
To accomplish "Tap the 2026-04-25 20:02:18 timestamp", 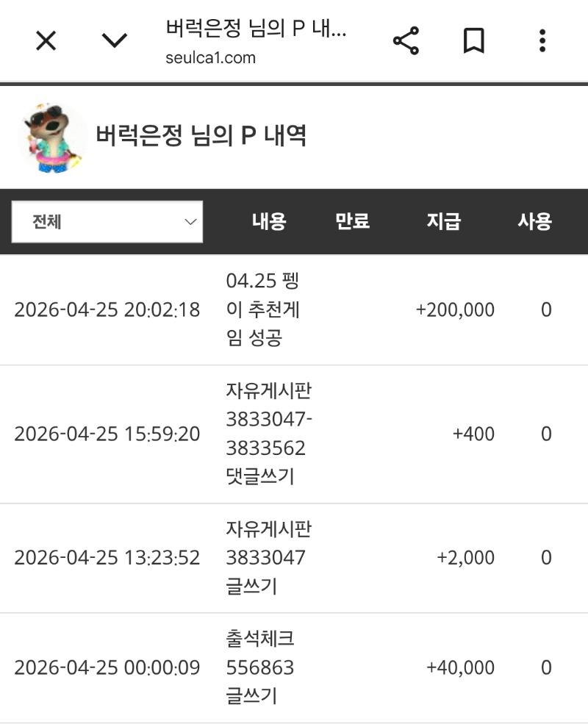I will click(107, 309).
